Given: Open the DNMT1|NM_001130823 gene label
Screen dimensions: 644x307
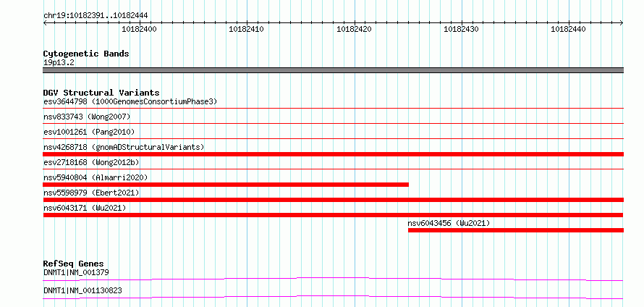Looking at the screenshot, I should click(82, 291).
